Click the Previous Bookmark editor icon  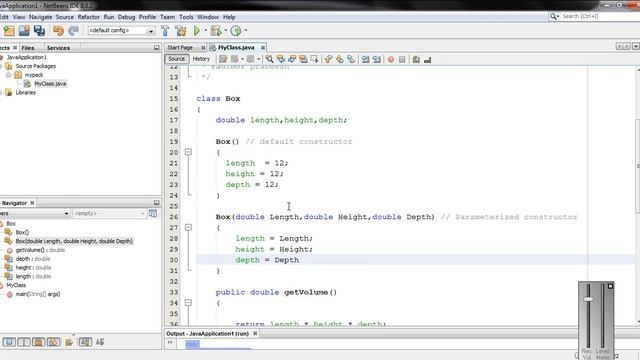(329, 60)
